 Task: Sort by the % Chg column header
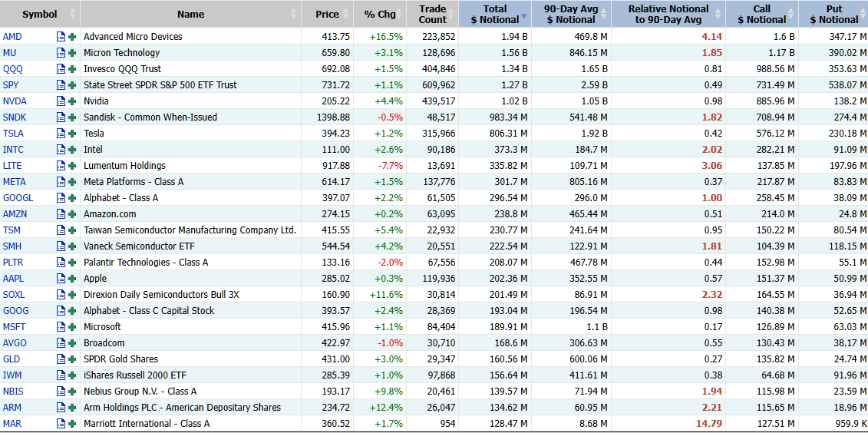click(x=380, y=15)
